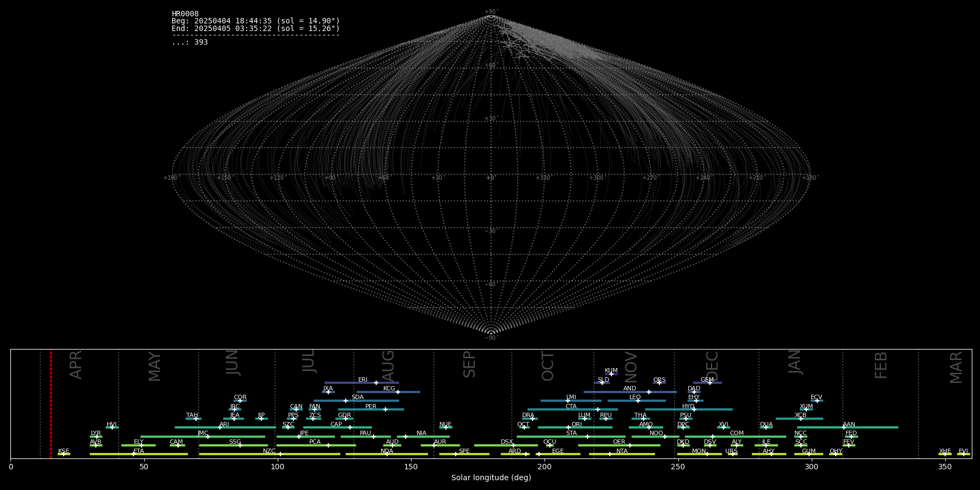This screenshot has width=980, height=490.
Task: Click the x-axis tick label 200
Action: [544, 467]
